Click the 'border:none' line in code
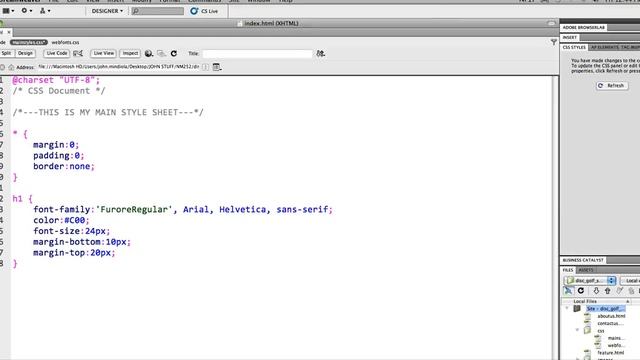The height and width of the screenshot is (360, 640). pyautogui.click(x=64, y=167)
